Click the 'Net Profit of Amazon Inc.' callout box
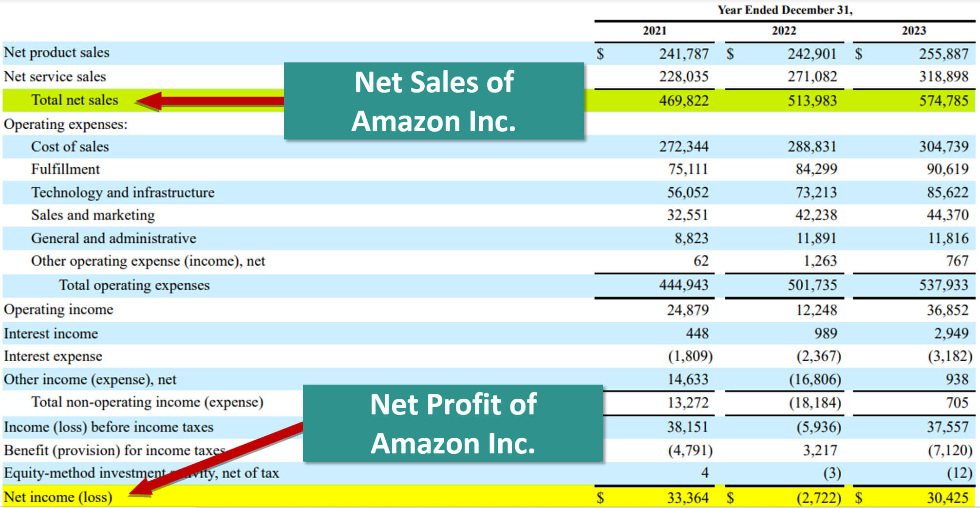This screenshot has width=980, height=508. (x=452, y=423)
